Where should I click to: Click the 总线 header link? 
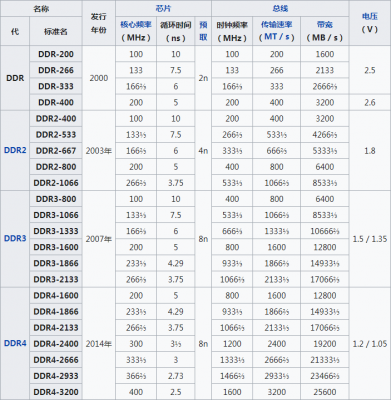coord(280,8)
